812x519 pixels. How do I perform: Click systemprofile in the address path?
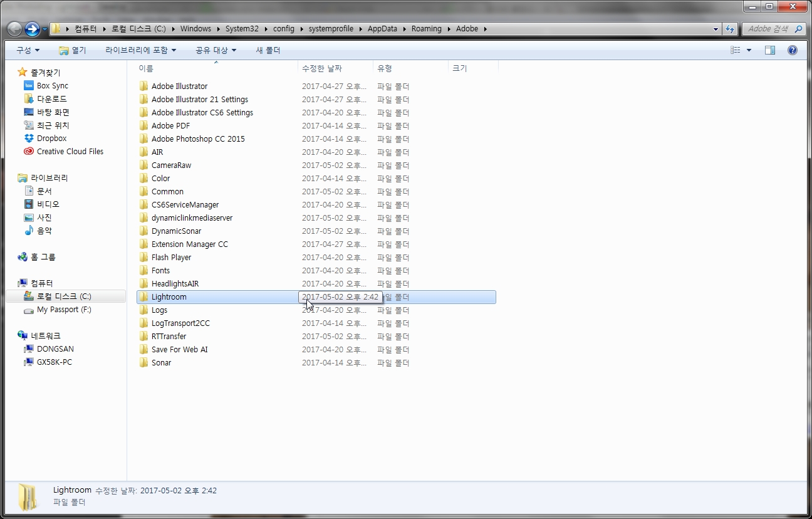pos(331,29)
